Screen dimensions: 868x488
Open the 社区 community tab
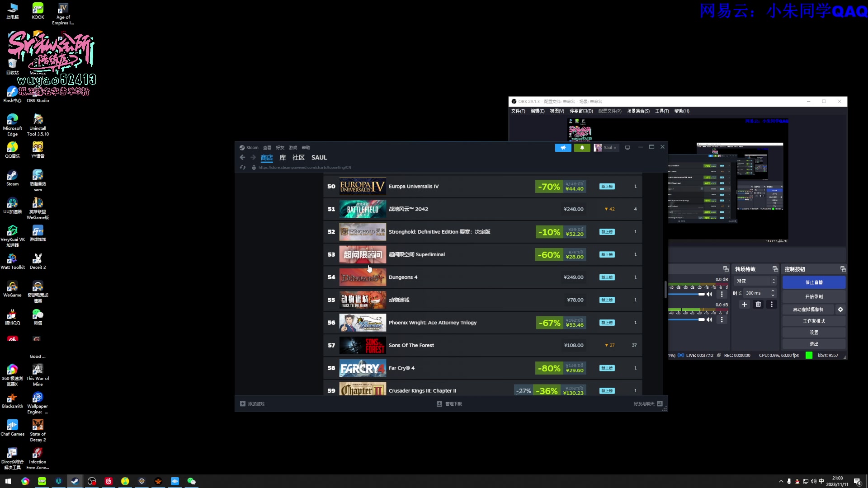[x=298, y=157]
